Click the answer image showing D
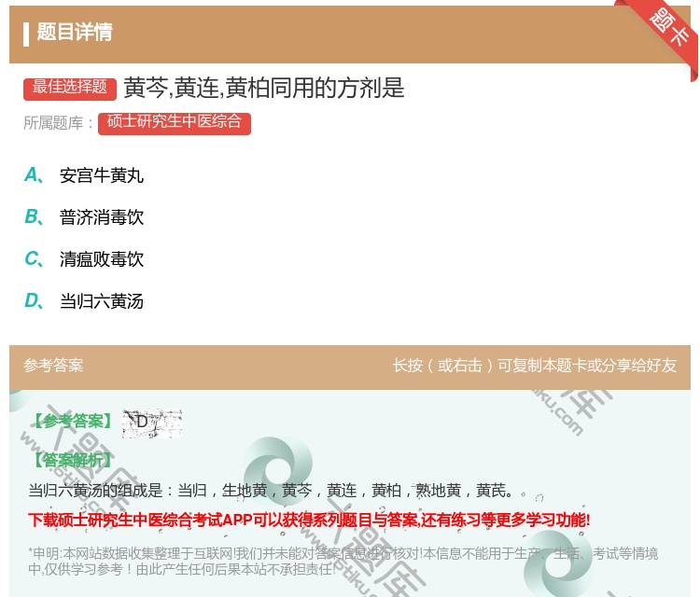 152,423
